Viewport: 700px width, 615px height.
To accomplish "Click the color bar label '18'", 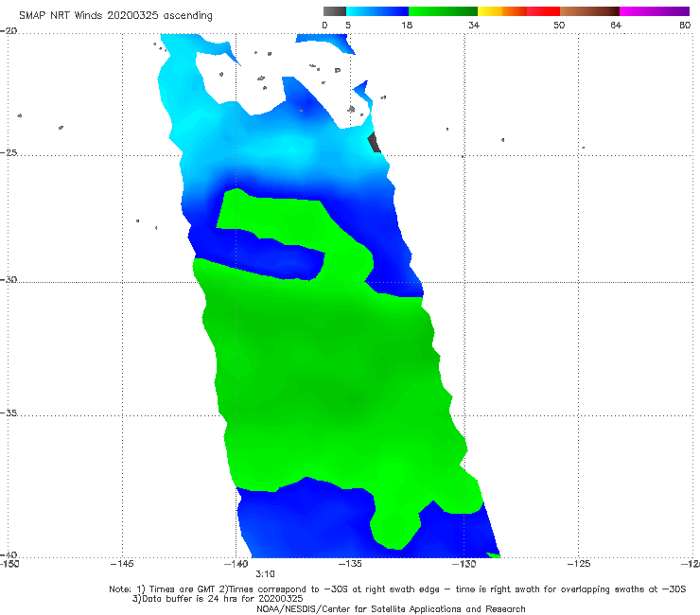I will click(x=407, y=25).
